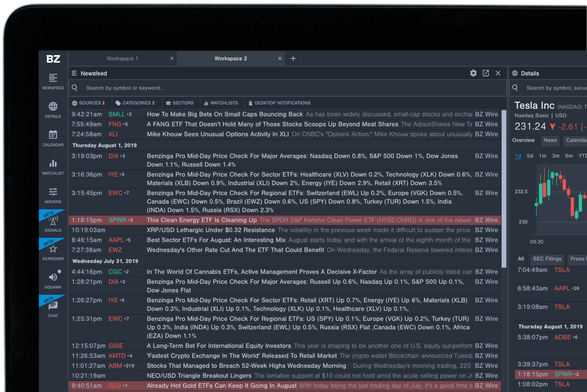Pop out the Newsfeed widget

pos(486,73)
